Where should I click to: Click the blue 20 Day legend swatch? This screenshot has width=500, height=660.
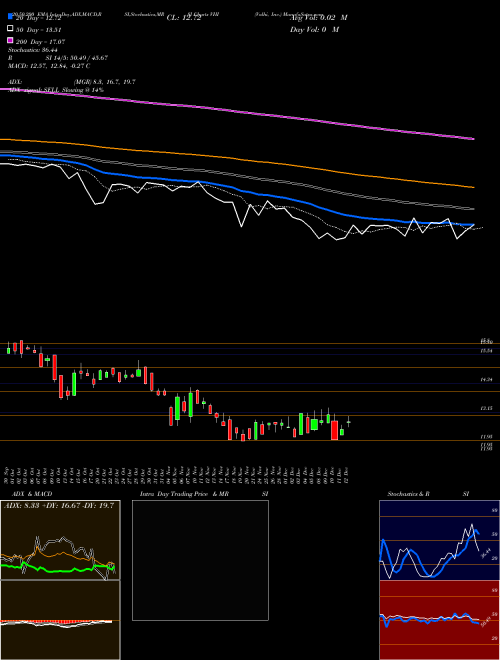(10, 18)
